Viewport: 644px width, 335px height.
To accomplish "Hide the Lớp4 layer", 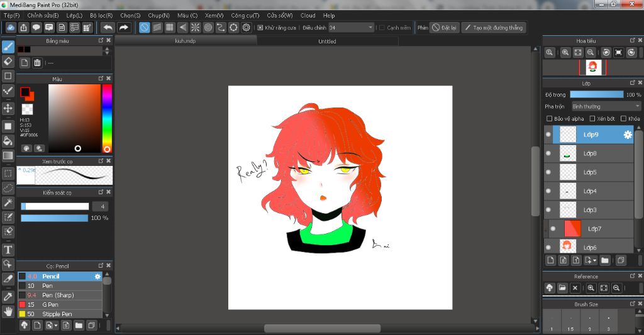I will coord(548,191).
